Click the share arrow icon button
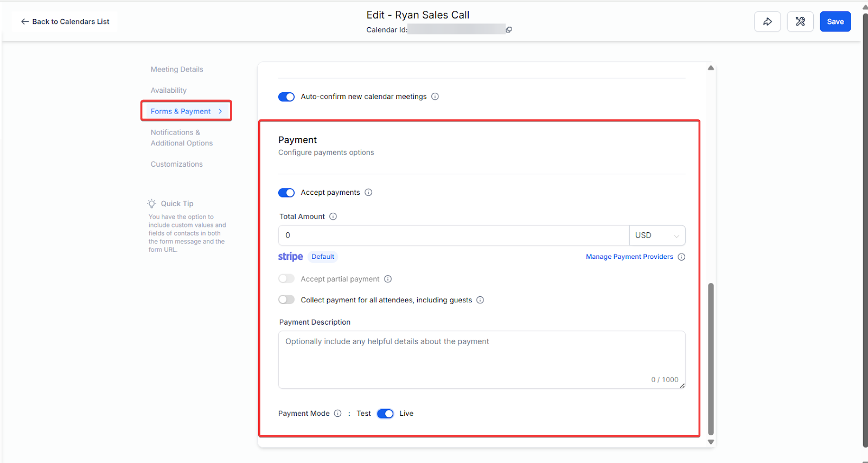 767,22
